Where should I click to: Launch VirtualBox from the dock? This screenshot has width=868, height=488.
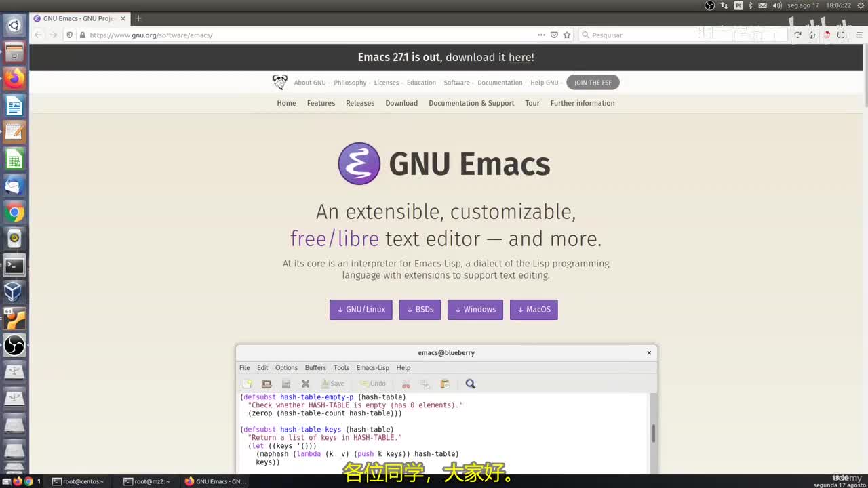click(14, 292)
